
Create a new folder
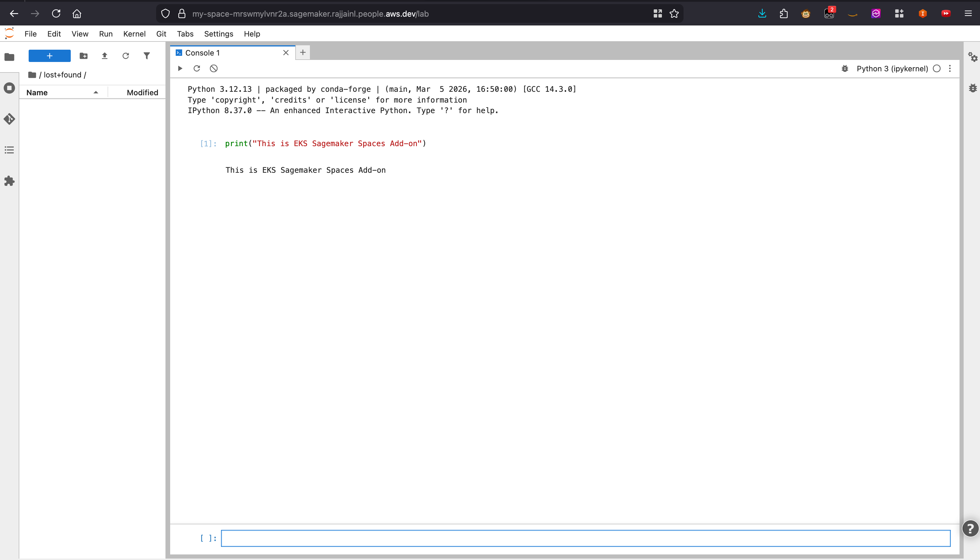coord(83,56)
